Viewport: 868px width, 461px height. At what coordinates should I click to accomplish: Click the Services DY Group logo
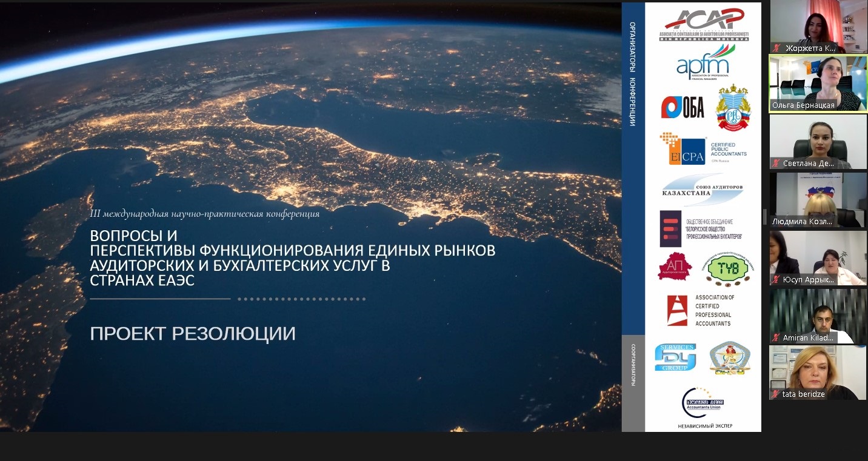675,357
